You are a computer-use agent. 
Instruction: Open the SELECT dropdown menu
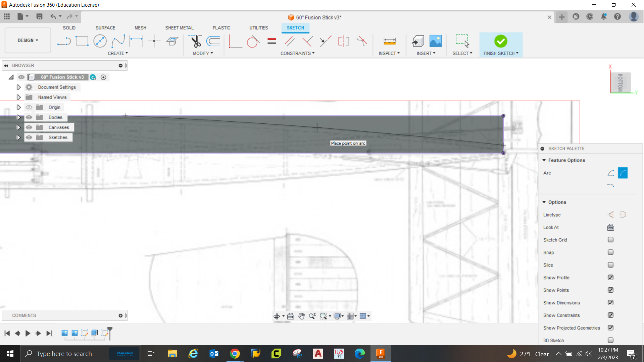click(462, 53)
